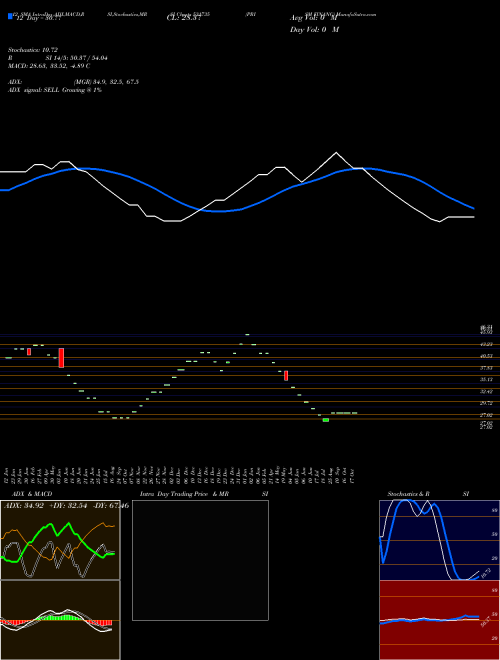Screen dimensions: 500x660
Task: Click the 37.83 price axis label
Action: [487, 367]
